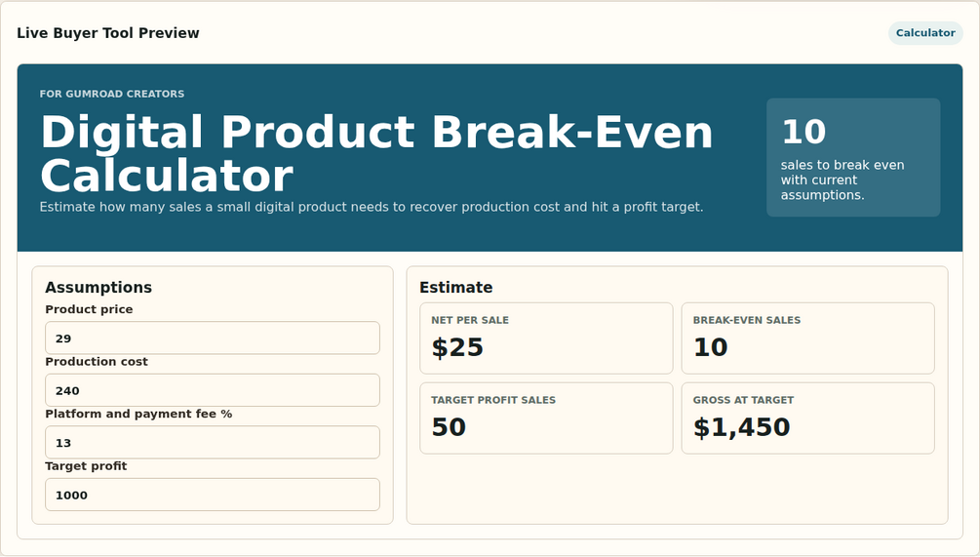Select the Break-Even Sales card
This screenshot has height=557, width=980.
click(808, 338)
